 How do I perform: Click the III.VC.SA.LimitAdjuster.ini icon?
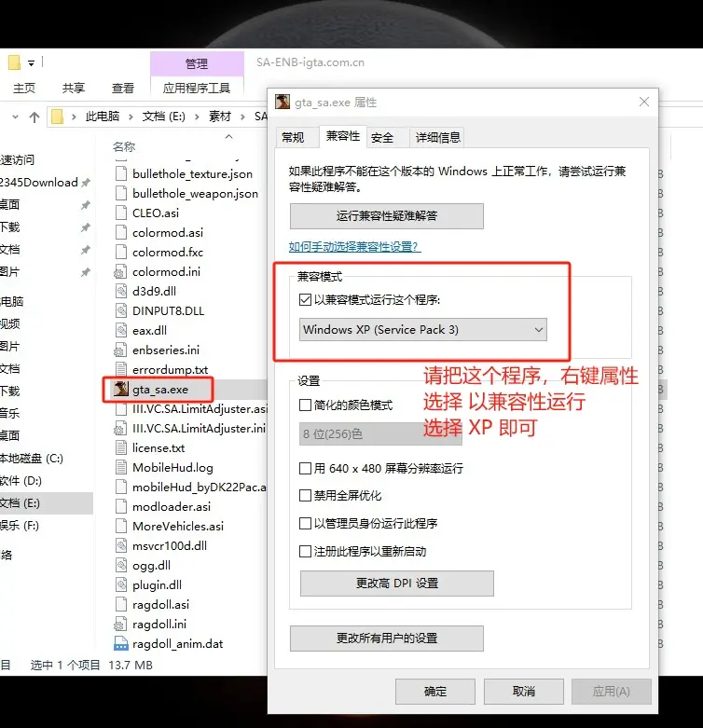pos(120,428)
